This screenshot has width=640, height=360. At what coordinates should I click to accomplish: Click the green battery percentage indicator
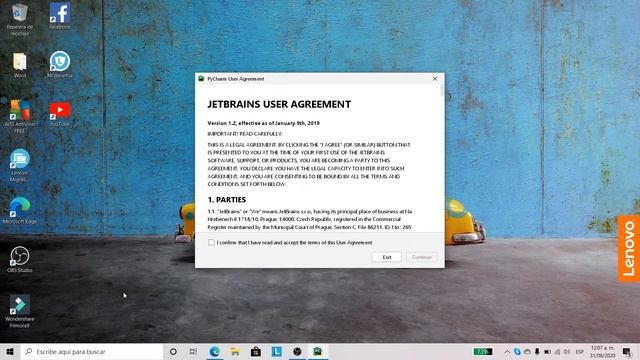(482, 351)
